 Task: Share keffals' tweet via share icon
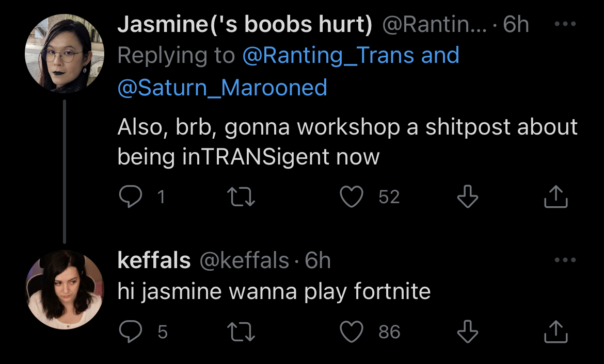(x=555, y=332)
